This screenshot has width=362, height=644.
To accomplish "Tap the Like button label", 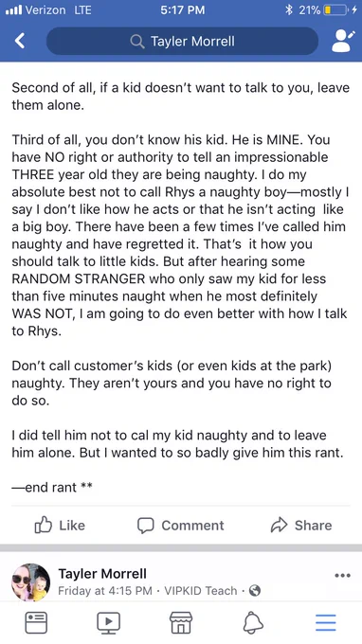I will 72,526.
